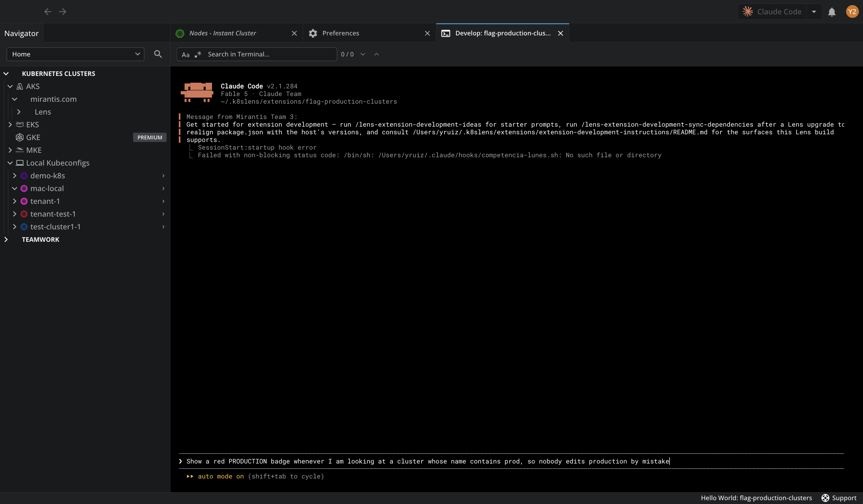Go back with the left arrow
This screenshot has height=504, width=863.
point(48,11)
